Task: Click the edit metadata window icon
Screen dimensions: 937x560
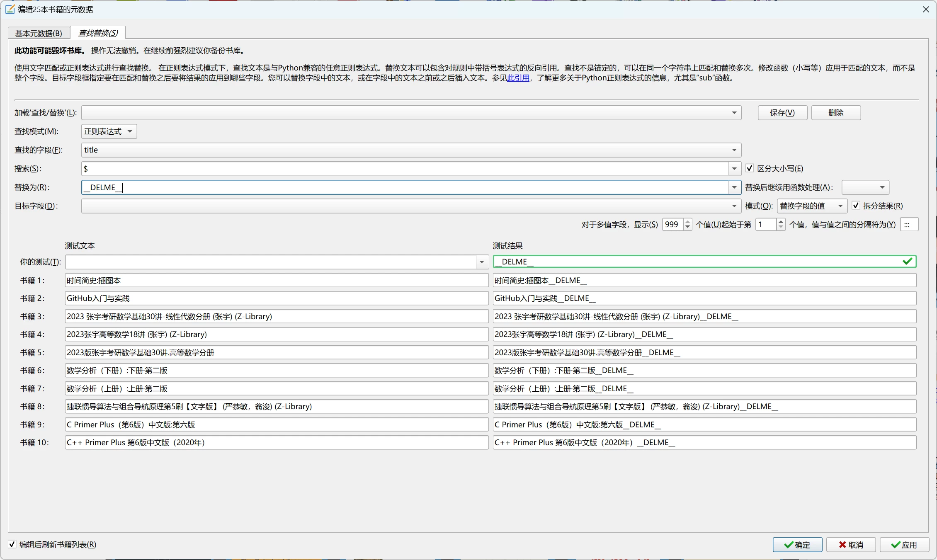Action: tap(10, 9)
